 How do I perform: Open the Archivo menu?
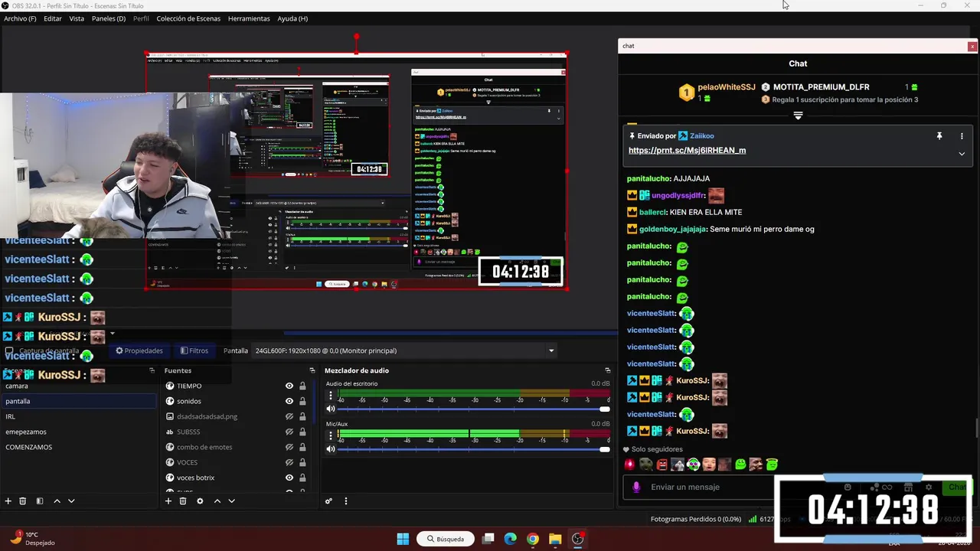[x=20, y=18]
